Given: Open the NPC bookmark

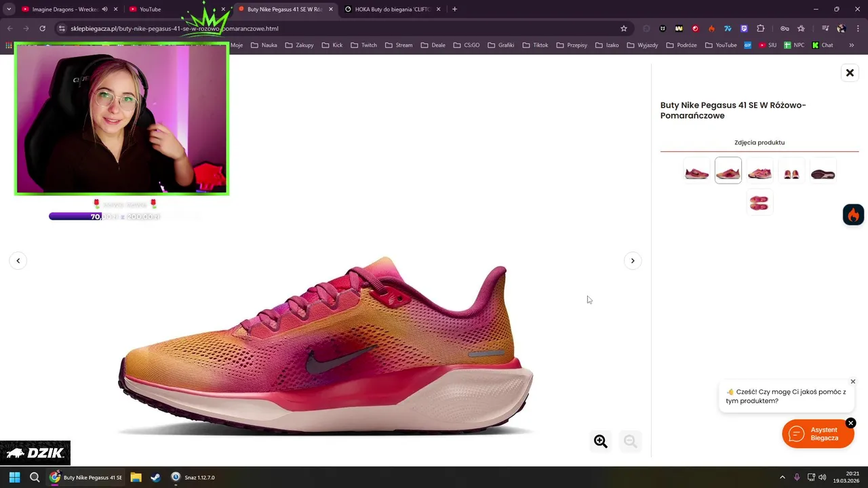Looking at the screenshot, I should point(794,45).
